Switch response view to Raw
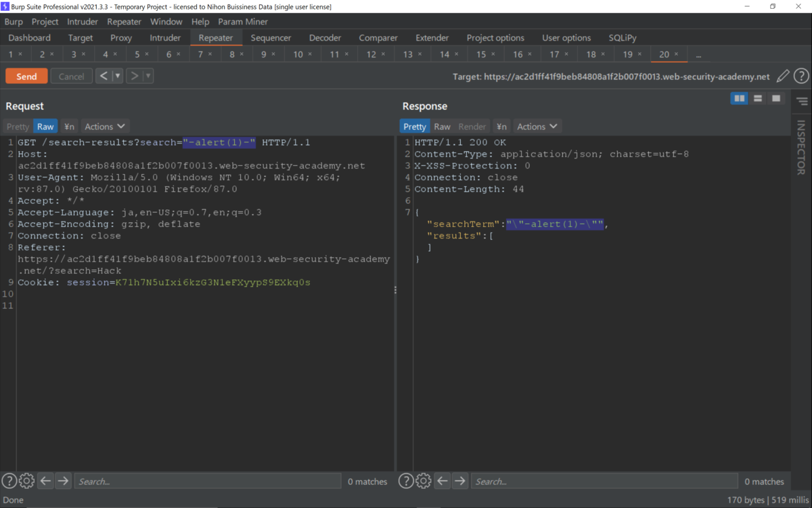Viewport: 812px width, 508px height. click(x=442, y=126)
